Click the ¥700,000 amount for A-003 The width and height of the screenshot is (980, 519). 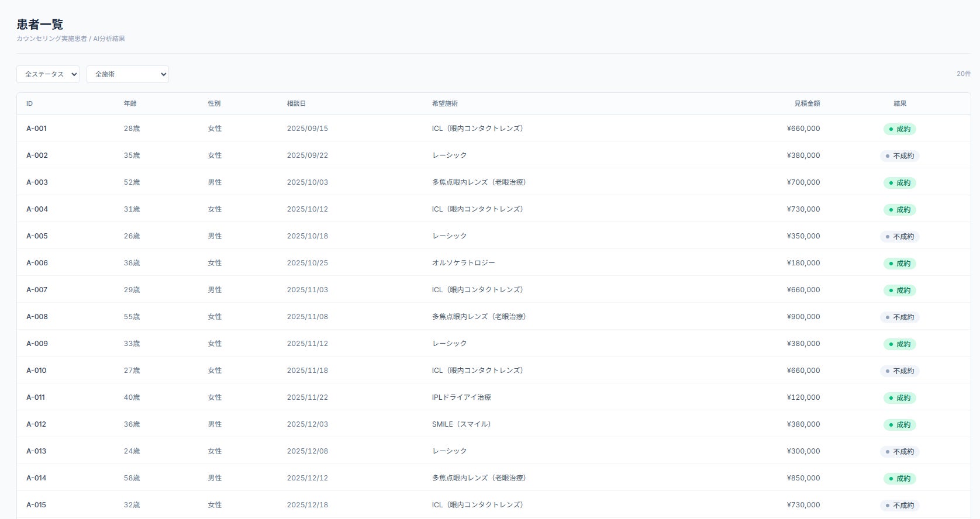[x=803, y=182]
